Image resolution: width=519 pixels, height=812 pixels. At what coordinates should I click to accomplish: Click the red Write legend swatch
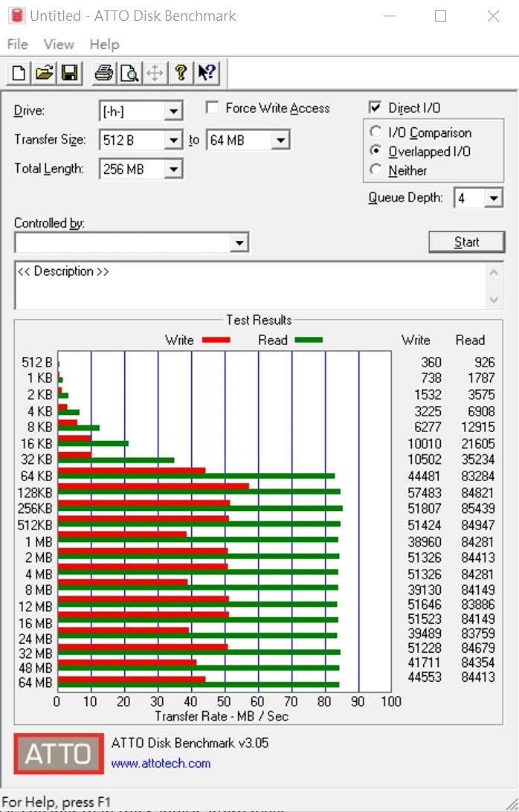pos(216,340)
